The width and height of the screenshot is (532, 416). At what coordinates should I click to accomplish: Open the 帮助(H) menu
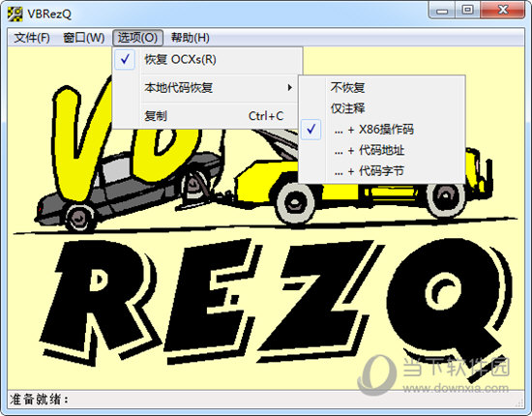point(190,38)
